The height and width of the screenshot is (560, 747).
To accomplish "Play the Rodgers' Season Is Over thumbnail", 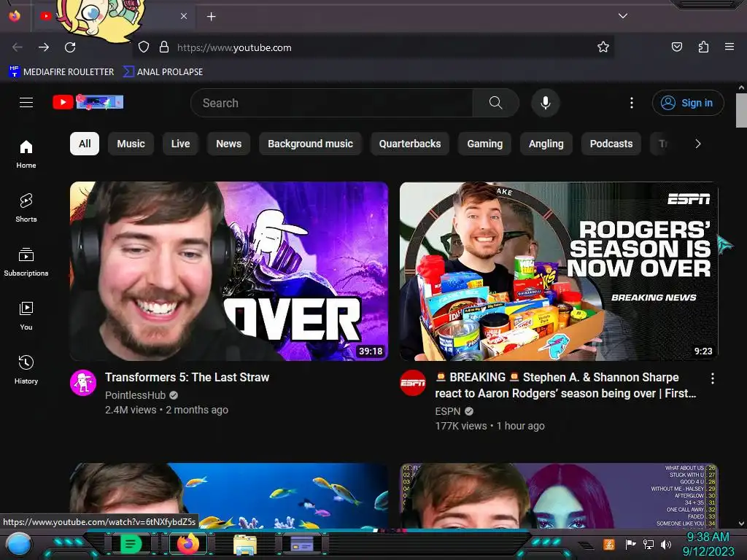I will (559, 271).
